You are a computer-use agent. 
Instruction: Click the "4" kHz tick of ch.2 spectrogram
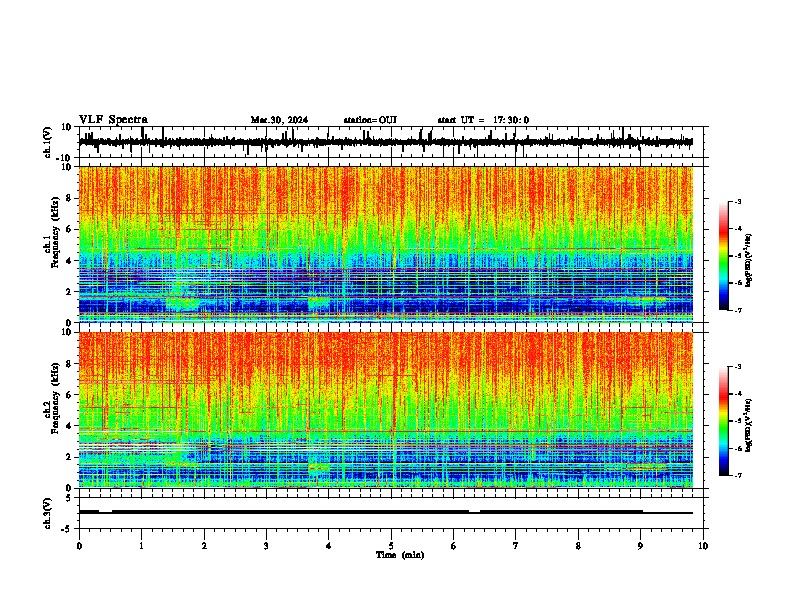click(69, 426)
